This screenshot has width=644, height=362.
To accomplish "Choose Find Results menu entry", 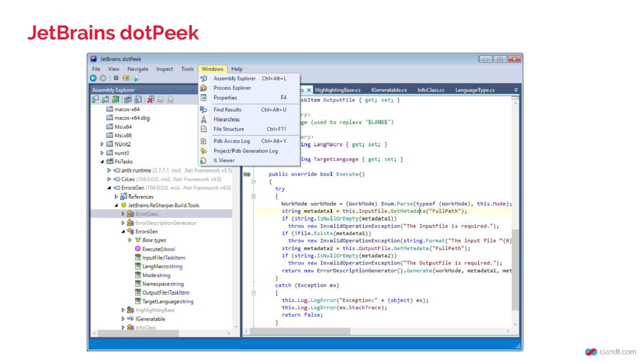I will coord(249,109).
